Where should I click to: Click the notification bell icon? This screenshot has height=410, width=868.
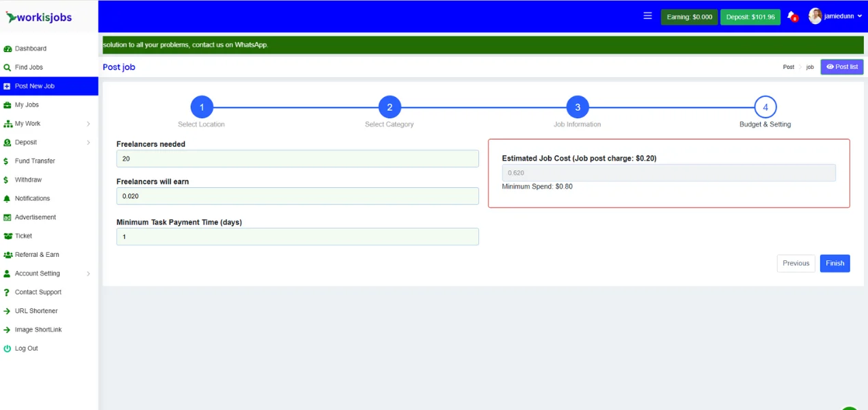point(791,16)
